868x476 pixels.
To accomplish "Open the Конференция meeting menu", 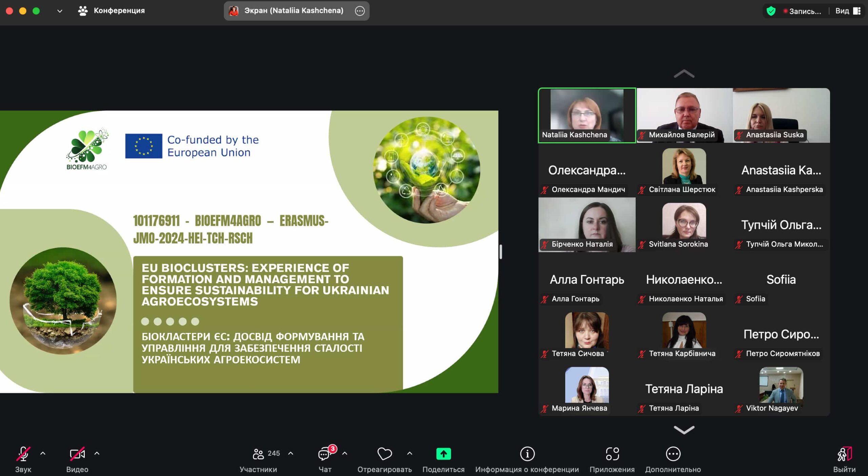I will tap(111, 11).
